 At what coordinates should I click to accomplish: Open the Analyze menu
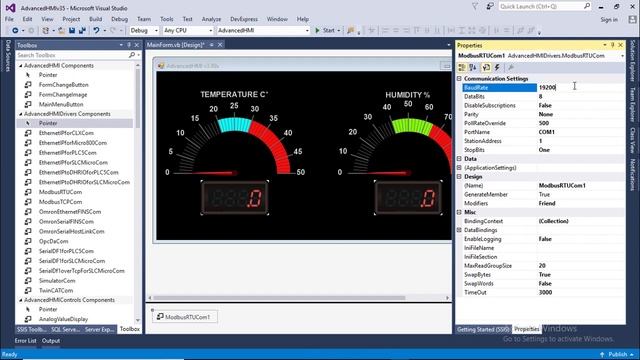211,19
